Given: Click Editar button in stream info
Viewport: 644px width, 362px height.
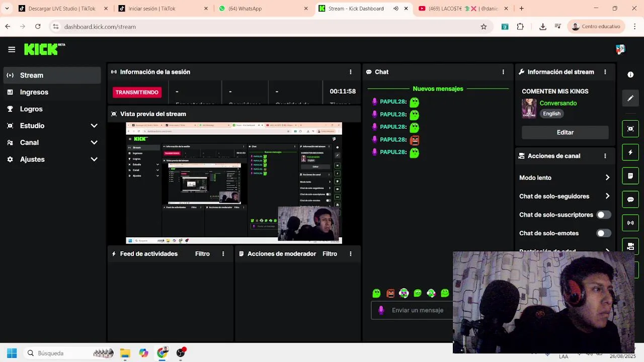Looking at the screenshot, I should [x=565, y=132].
